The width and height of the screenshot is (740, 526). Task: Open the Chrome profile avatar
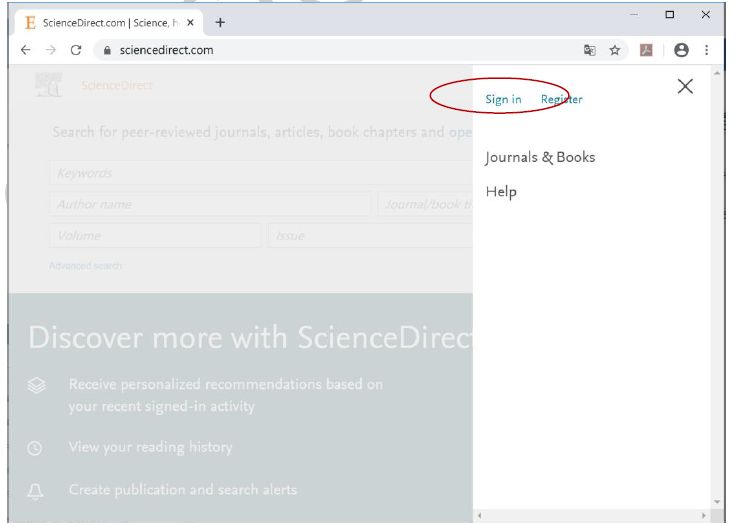coord(681,50)
